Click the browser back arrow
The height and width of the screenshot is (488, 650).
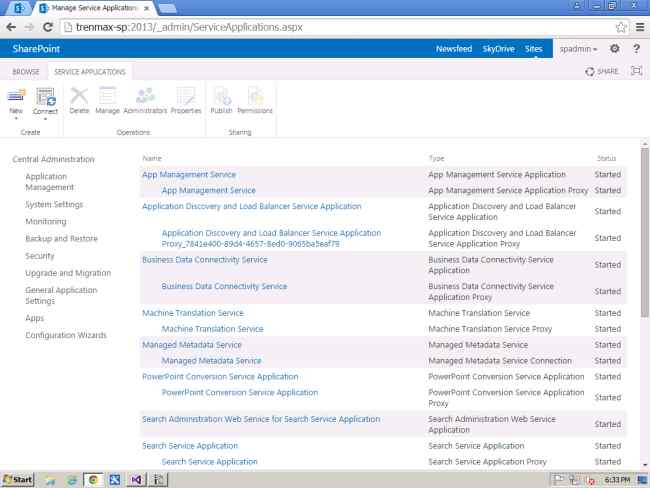coord(11,27)
